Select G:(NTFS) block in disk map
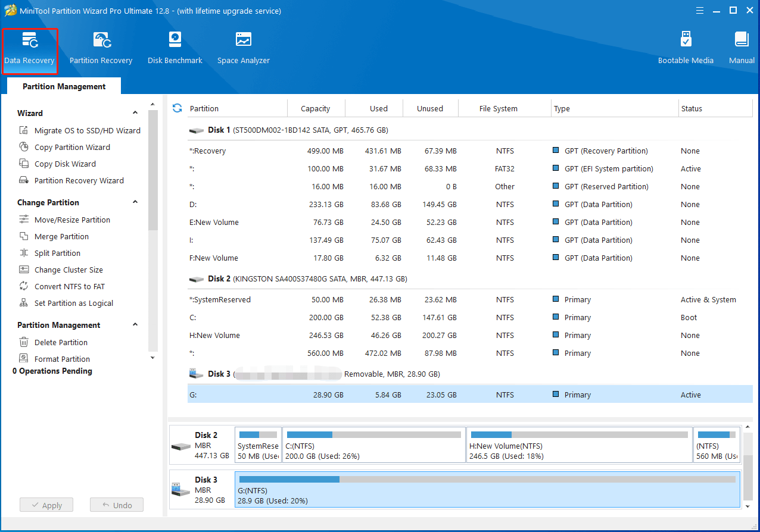Screen dimensions: 760x532 point(488,489)
